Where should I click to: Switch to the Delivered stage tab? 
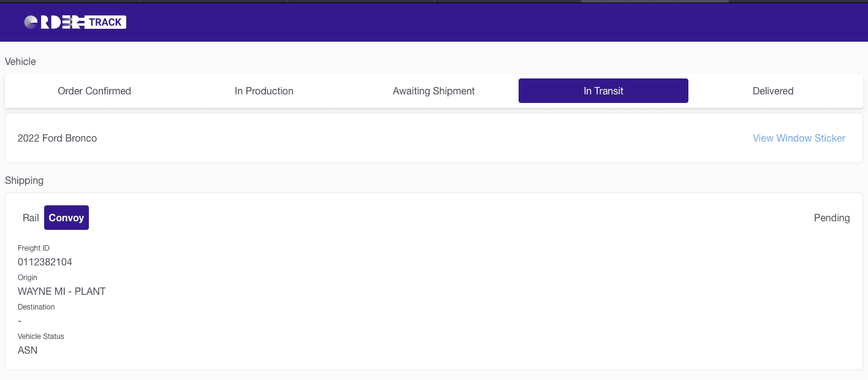[773, 91]
